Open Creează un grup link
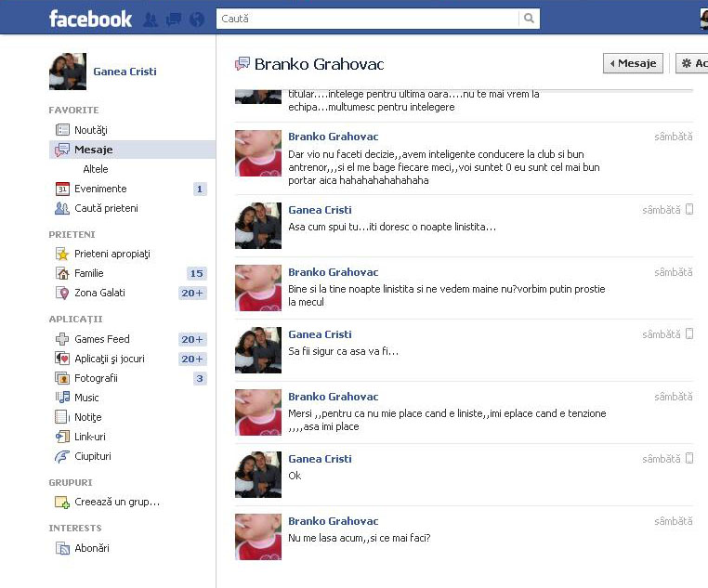This screenshot has width=708, height=588. [117, 502]
